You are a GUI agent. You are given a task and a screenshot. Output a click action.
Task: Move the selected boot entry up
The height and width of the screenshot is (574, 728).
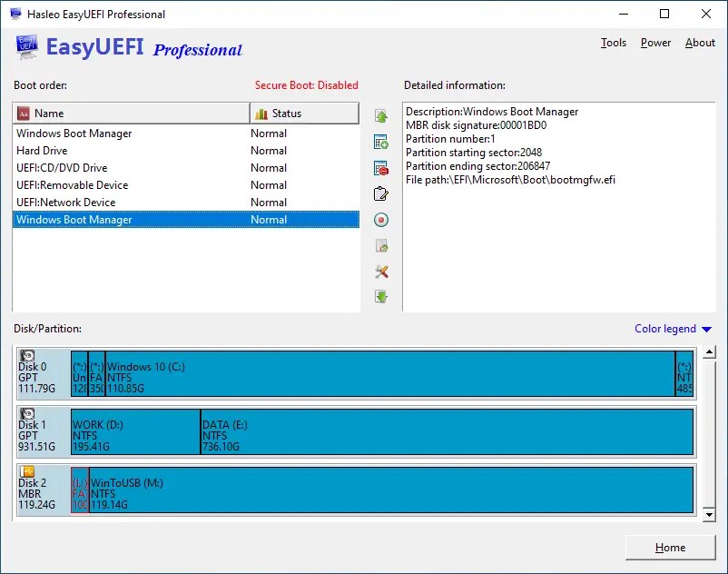tap(381, 116)
